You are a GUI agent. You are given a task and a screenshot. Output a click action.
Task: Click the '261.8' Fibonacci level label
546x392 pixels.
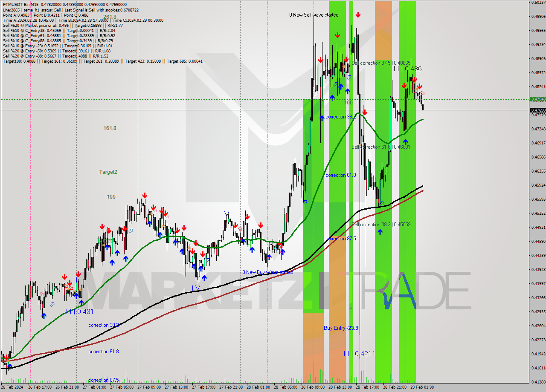[x=110, y=17]
